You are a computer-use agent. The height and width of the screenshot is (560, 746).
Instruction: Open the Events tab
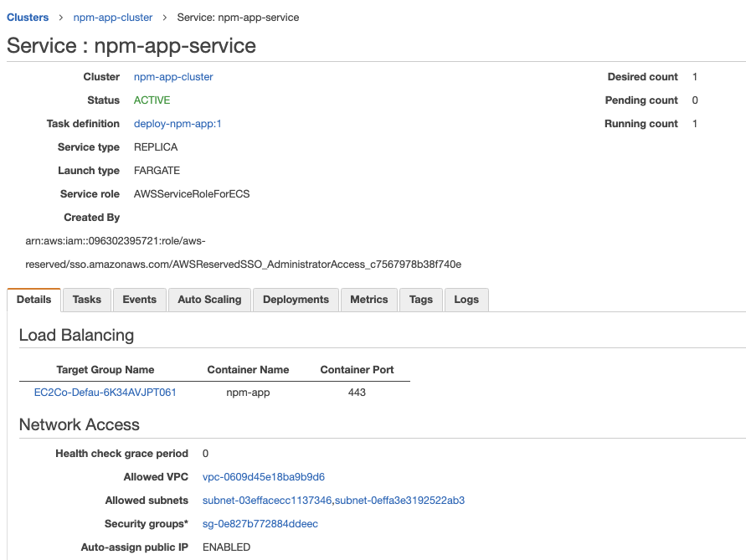click(x=139, y=300)
